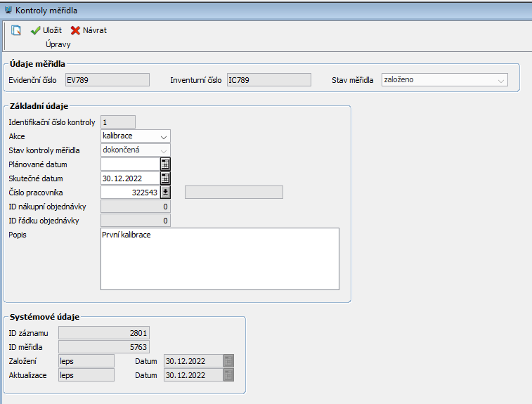Open calendar picker for Plánované datum
The height and width of the screenshot is (404, 532).
165,164
